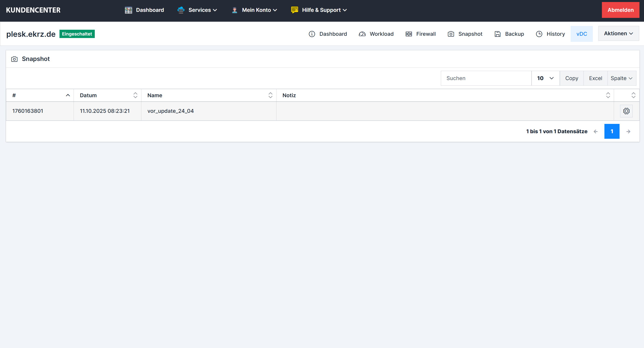
Task: Open gear settings for snapshot vor_update_24_04
Action: (x=626, y=111)
